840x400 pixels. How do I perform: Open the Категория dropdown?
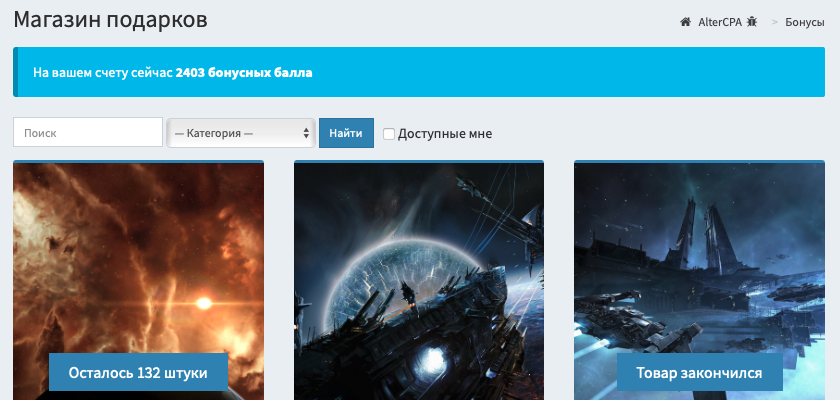coord(241,133)
